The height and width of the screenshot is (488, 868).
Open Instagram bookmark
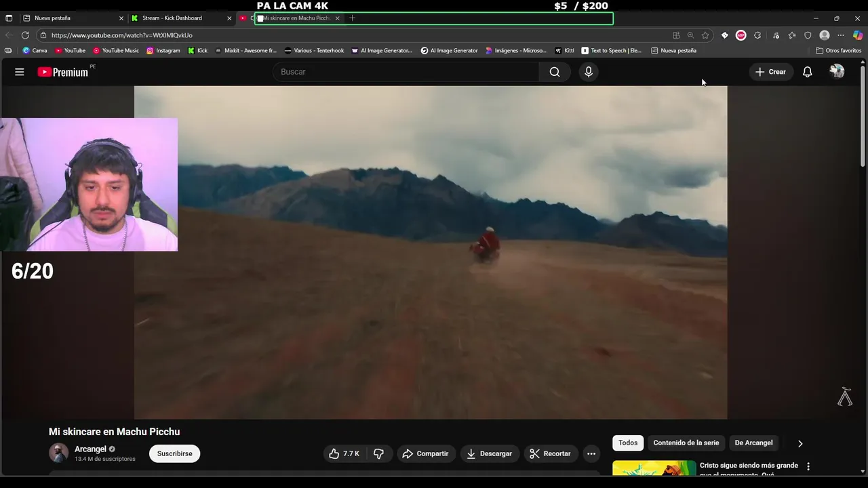point(163,51)
